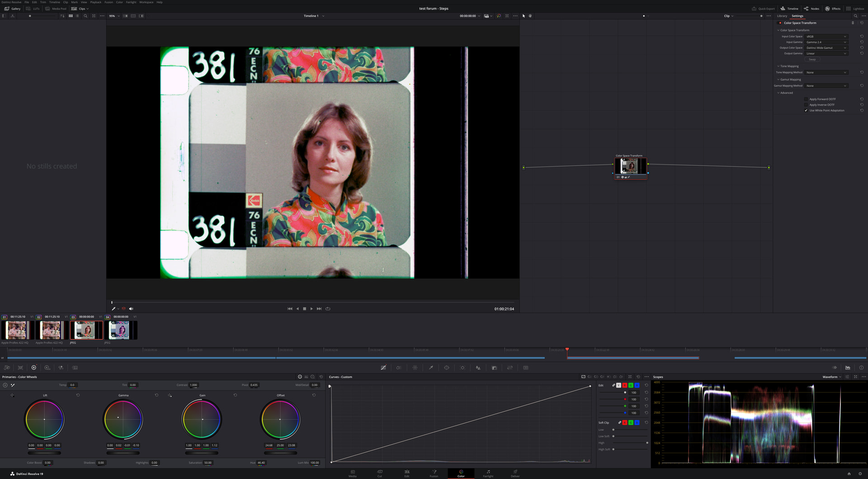868x479 pixels.
Task: Open the Input Color Space dropdown
Action: pyautogui.click(x=826, y=37)
